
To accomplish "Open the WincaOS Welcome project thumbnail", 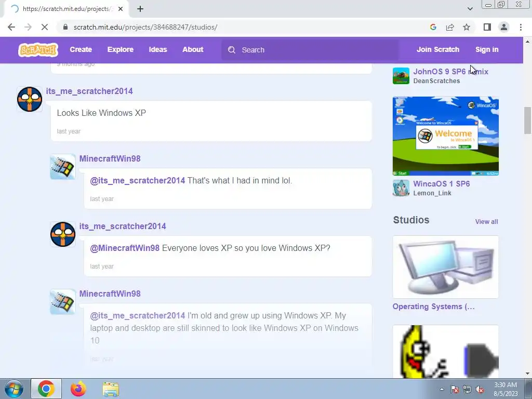I will tap(445, 136).
